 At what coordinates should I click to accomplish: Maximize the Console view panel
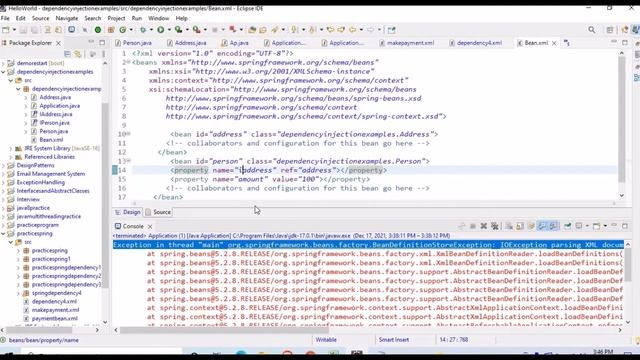625,226
